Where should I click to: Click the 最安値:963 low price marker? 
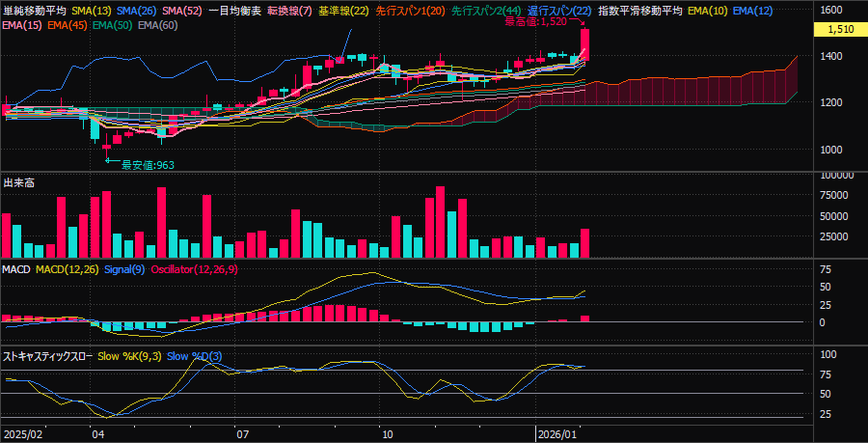pos(147,165)
